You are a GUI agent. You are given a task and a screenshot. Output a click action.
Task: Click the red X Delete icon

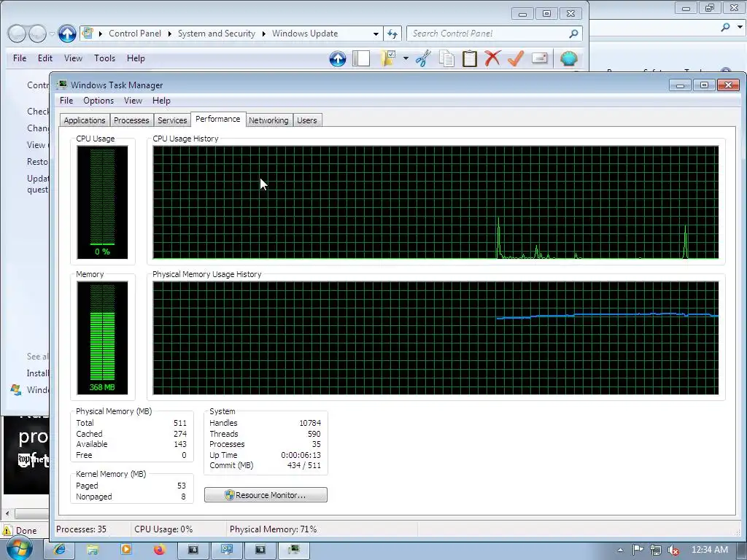coord(492,58)
